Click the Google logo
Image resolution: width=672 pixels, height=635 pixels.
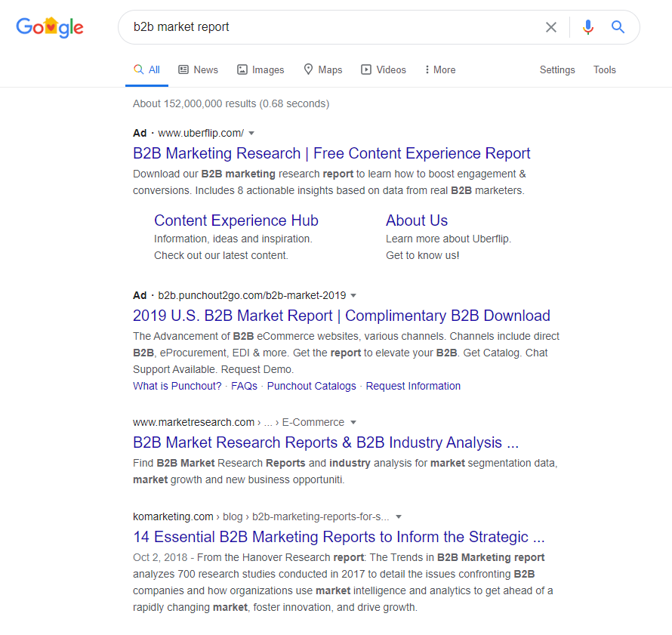pos(50,27)
